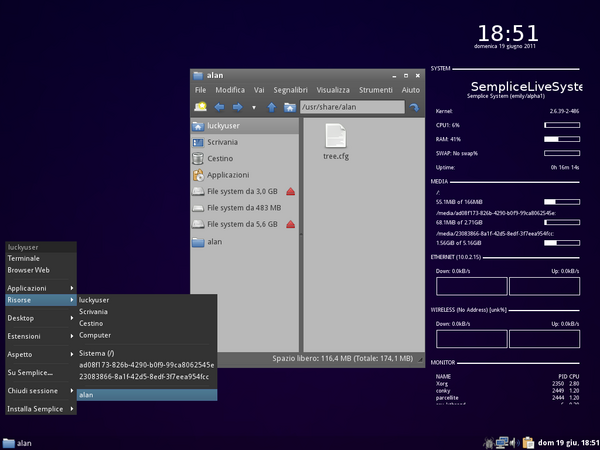Open the Segnalibri menu
The height and width of the screenshot is (450, 600).
tap(289, 89)
